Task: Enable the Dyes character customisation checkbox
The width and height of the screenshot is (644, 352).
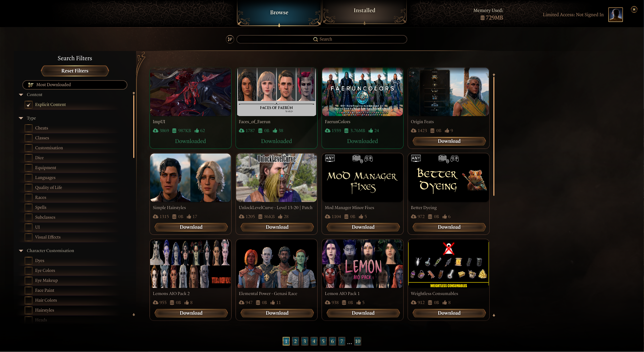Action: (x=29, y=260)
